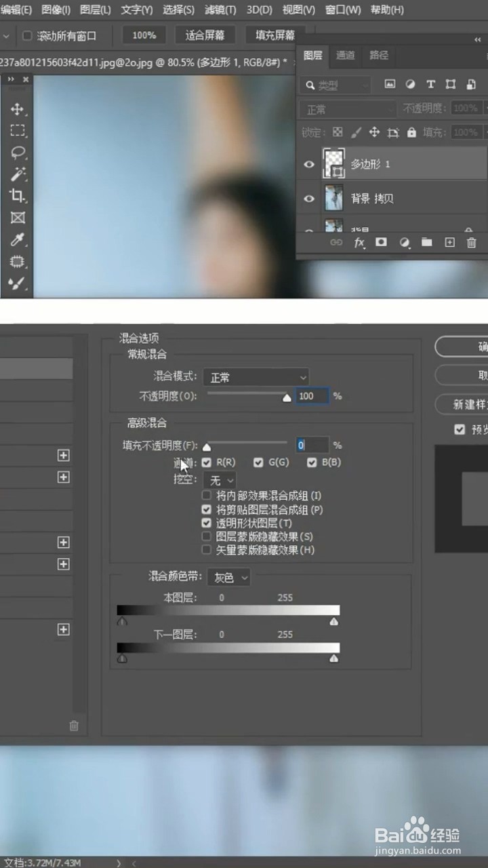This screenshot has width=488, height=868.
Task: Open the layer filter 类型 dropdown
Action: 337,85
